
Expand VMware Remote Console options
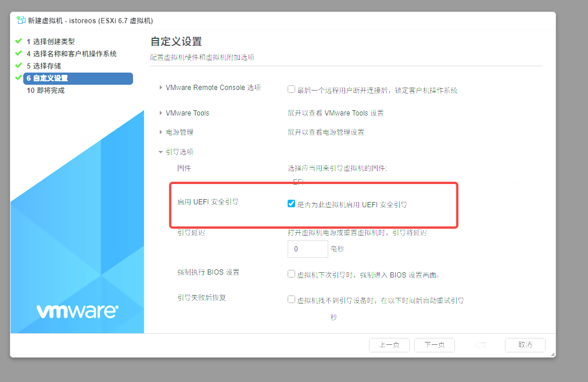(x=161, y=87)
